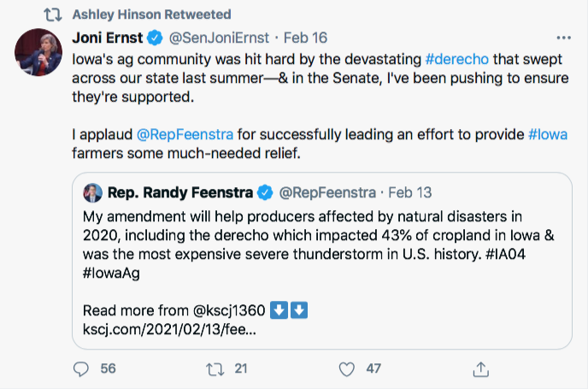Open the kscj.com article link
The height and width of the screenshot is (389, 588).
169,329
